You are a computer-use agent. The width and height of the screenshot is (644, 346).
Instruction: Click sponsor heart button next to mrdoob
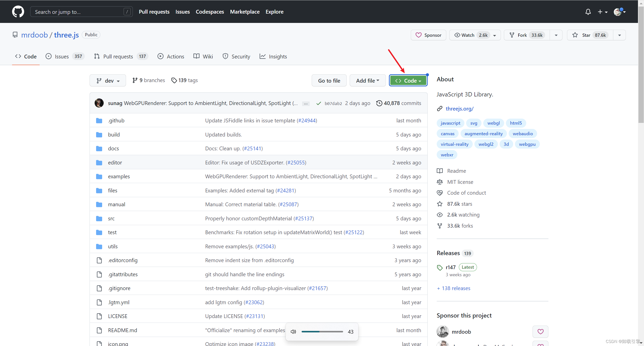pos(540,332)
